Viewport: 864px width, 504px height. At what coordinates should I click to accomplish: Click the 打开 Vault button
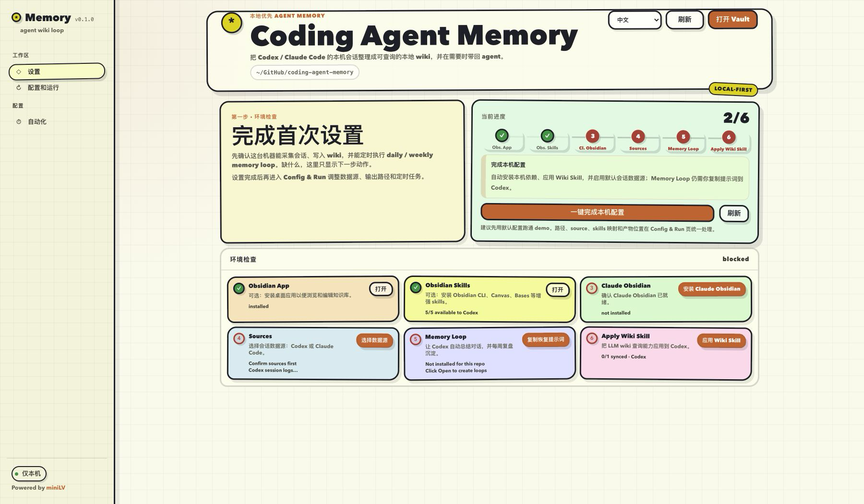pos(732,19)
